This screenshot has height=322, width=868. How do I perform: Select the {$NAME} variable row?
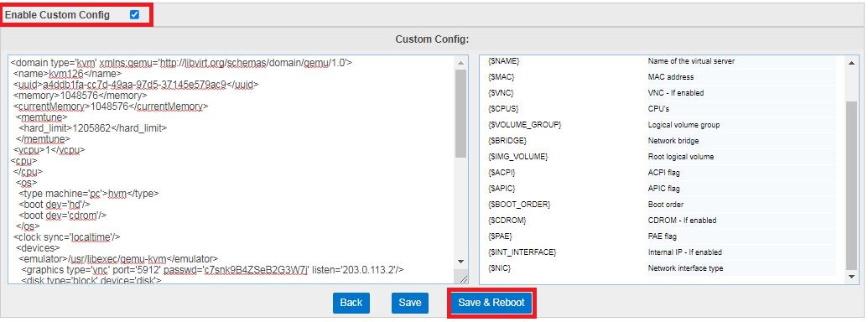click(x=662, y=61)
